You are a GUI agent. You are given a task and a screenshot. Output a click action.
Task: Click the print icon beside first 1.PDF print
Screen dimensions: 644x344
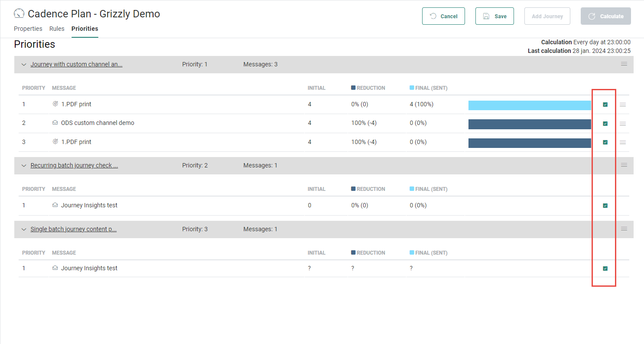click(x=55, y=104)
